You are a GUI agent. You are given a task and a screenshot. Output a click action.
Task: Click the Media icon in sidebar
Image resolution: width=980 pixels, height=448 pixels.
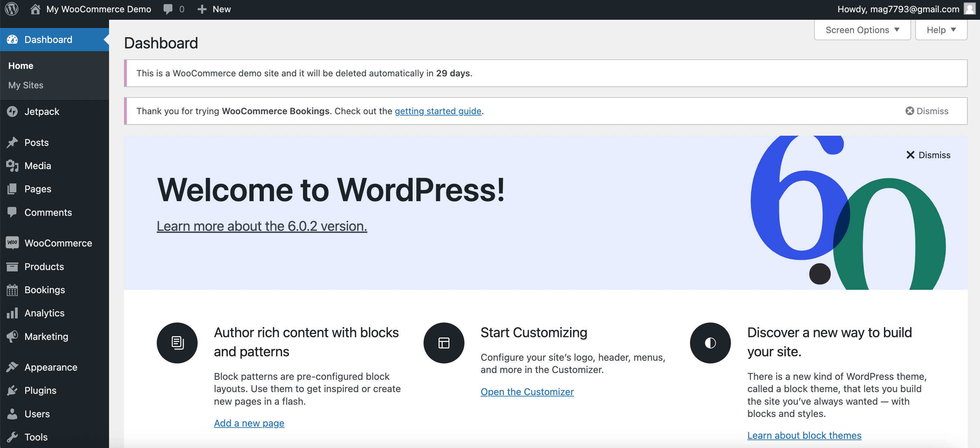[x=12, y=166]
